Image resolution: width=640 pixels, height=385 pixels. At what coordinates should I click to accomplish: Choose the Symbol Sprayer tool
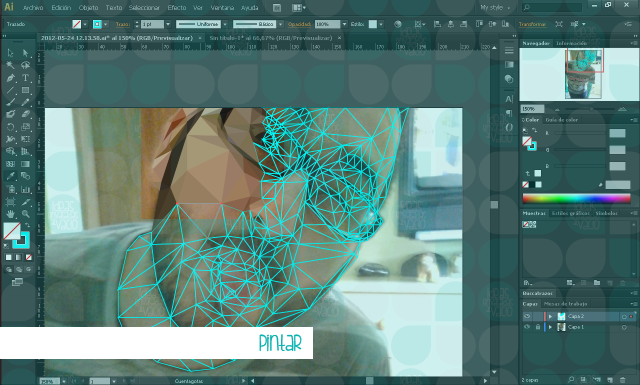[10, 189]
